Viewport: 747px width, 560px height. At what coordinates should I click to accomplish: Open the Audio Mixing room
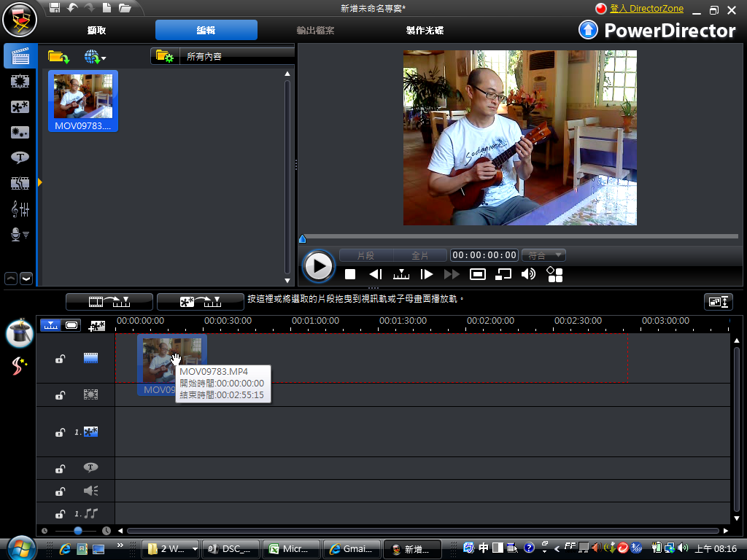pos(20,209)
